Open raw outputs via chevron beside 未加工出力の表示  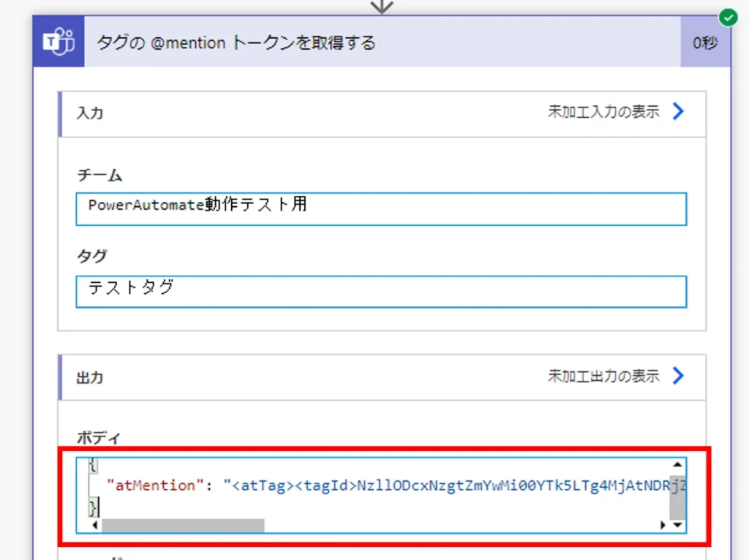[x=678, y=376]
